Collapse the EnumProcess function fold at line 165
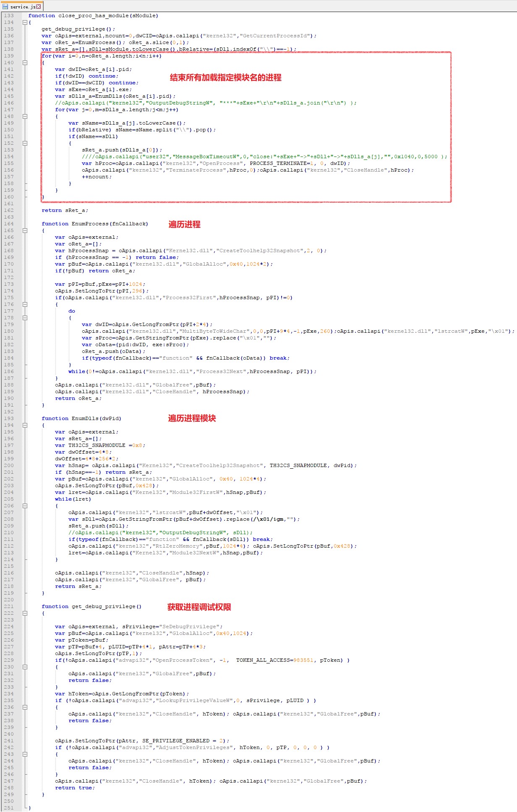 25,230
